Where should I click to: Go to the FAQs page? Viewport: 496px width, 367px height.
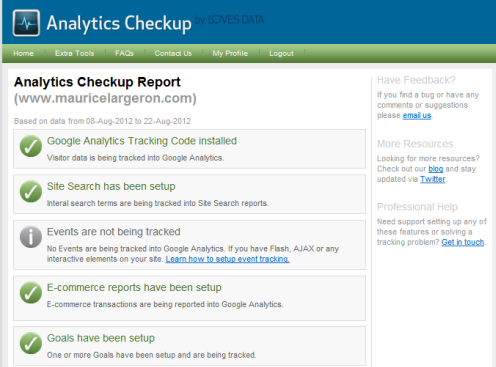click(x=124, y=53)
